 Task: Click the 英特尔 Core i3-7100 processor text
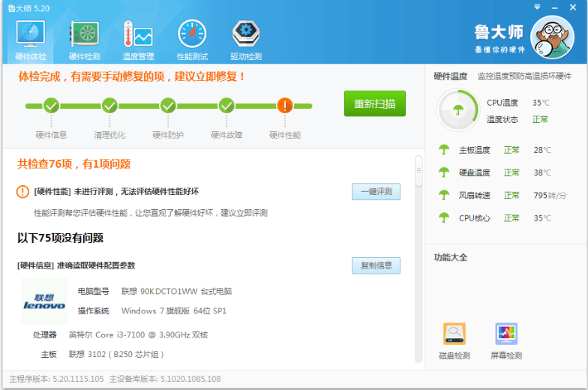tap(138, 334)
